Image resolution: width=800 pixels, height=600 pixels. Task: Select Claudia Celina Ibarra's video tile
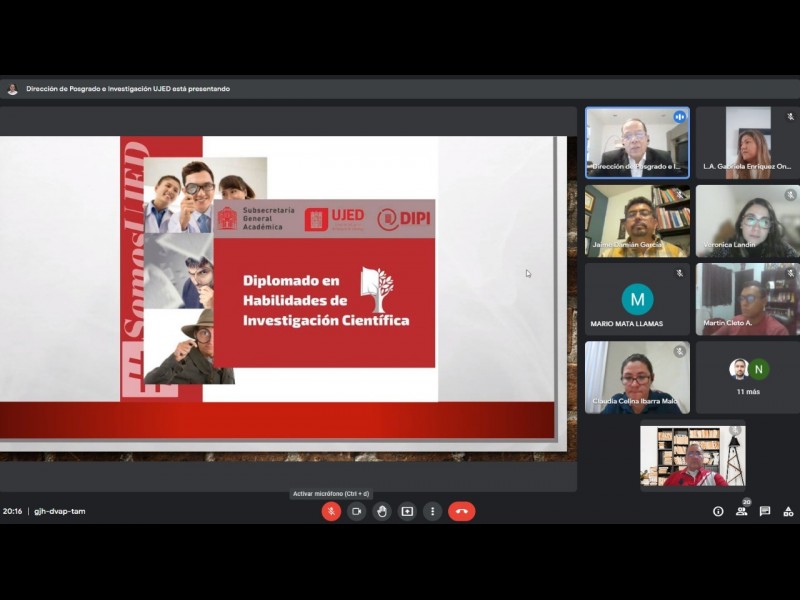pyautogui.click(x=637, y=377)
